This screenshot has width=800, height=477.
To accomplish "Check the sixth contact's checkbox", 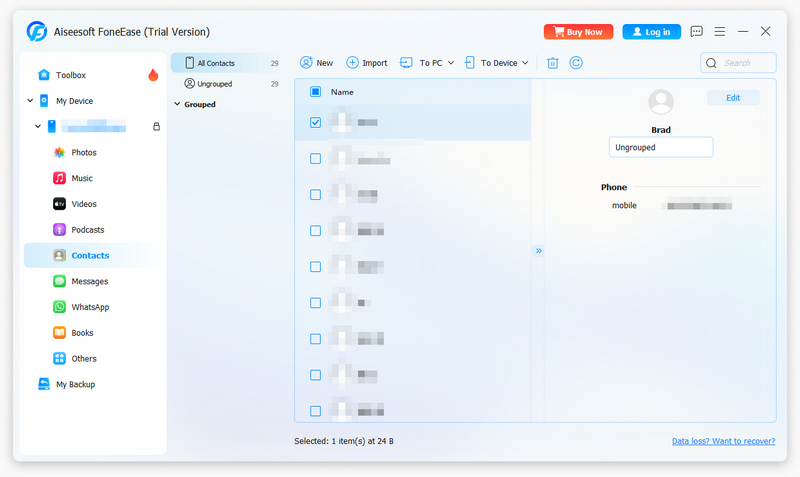I will [315, 303].
